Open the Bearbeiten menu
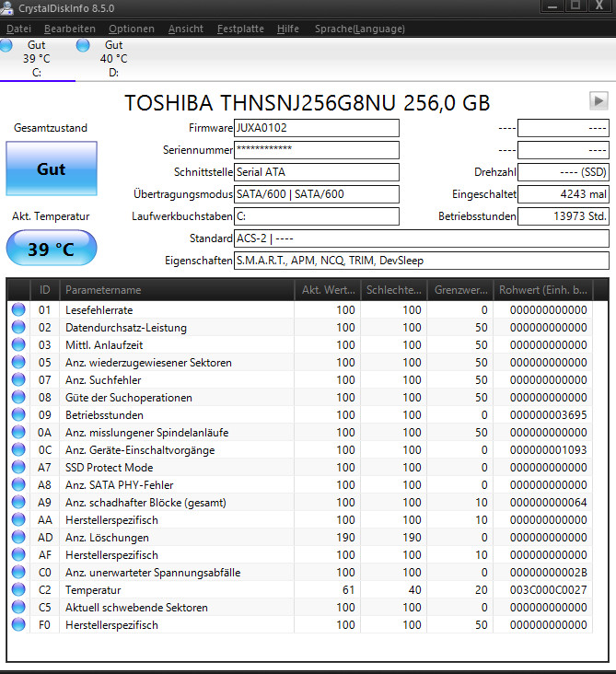The image size is (616, 674). [x=70, y=29]
